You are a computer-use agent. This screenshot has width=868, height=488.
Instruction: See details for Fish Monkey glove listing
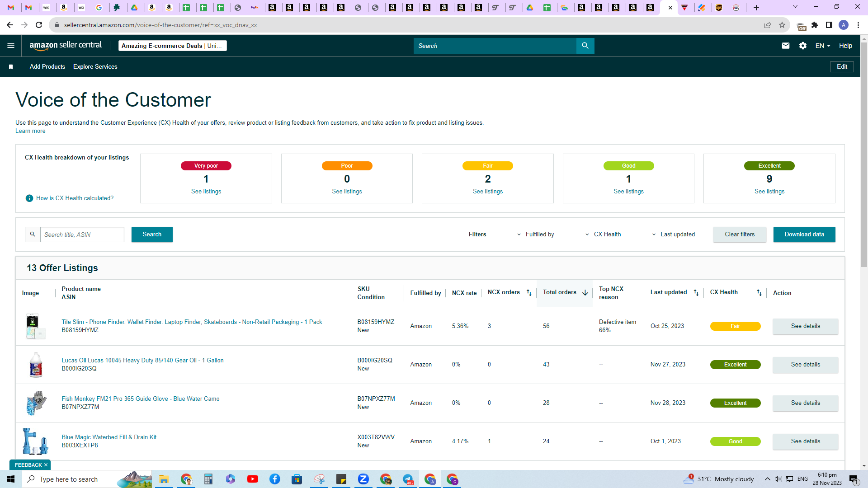806,403
